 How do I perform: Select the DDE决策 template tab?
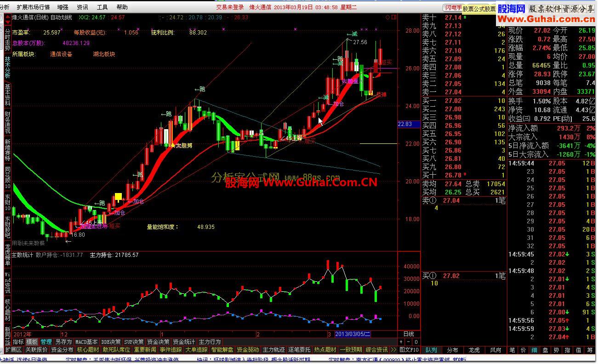111,342
